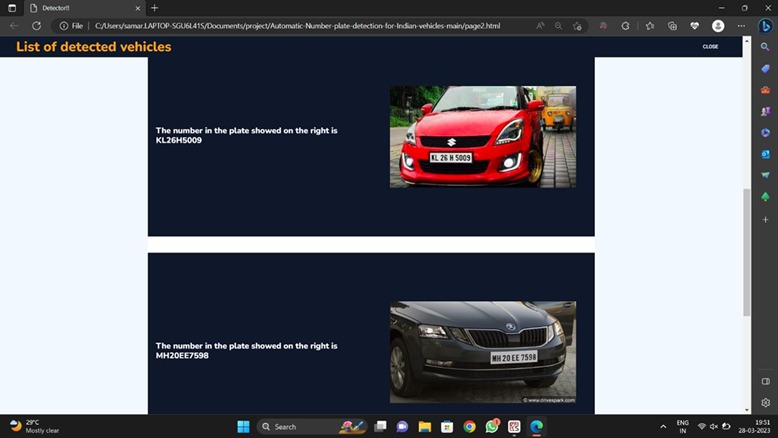Switch to Microsoft Edge in the taskbar
Image resolution: width=778 pixels, height=438 pixels.
[536, 427]
